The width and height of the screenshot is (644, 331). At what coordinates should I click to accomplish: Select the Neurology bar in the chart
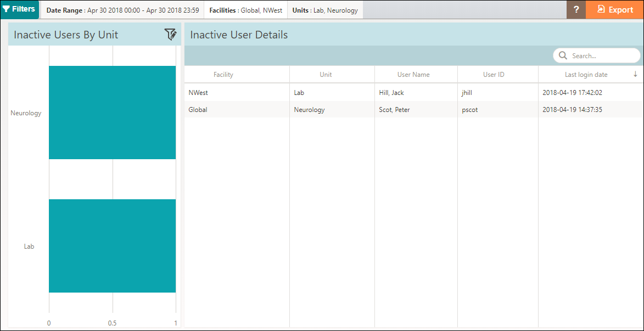tap(112, 113)
